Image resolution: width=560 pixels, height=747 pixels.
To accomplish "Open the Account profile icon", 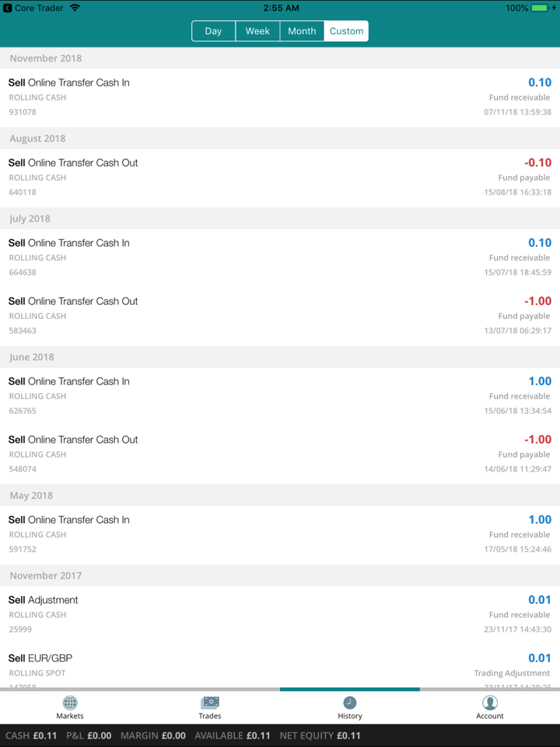I will coord(490,703).
